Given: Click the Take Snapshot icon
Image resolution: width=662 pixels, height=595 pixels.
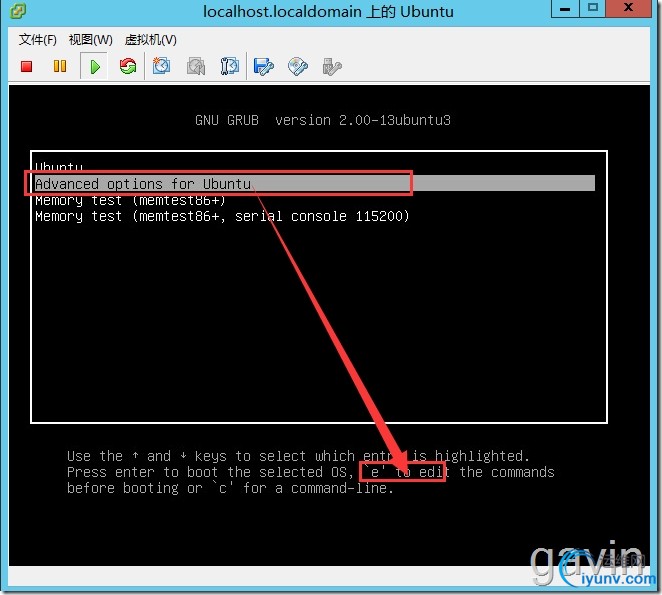Looking at the screenshot, I should click(161, 66).
